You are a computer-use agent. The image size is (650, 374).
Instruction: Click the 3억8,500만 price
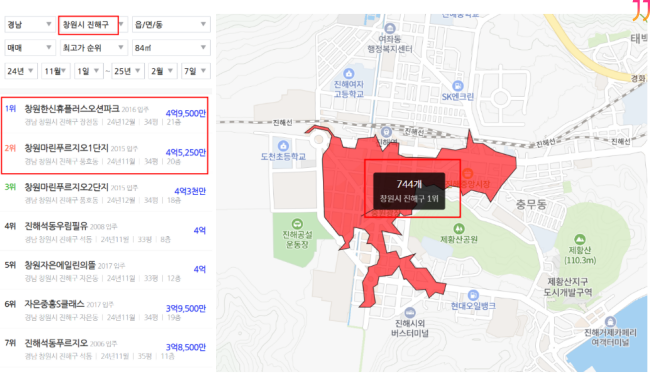pyautogui.click(x=186, y=347)
